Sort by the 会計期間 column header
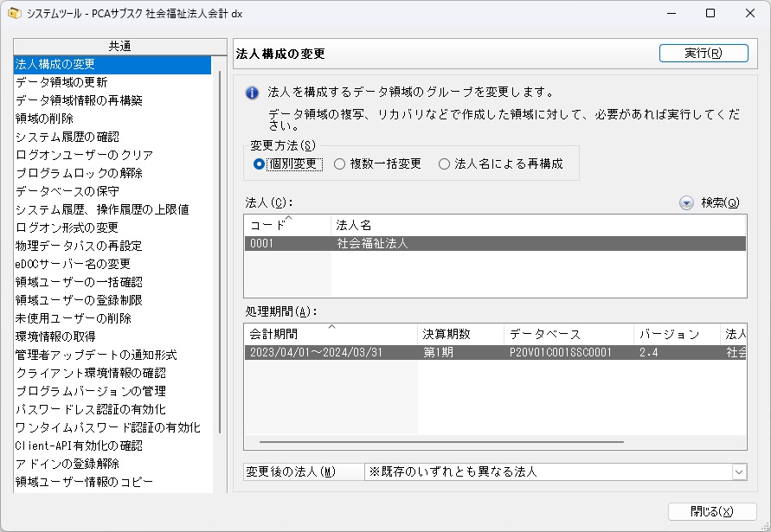Screen dimensions: 771x532 [x=330, y=334]
